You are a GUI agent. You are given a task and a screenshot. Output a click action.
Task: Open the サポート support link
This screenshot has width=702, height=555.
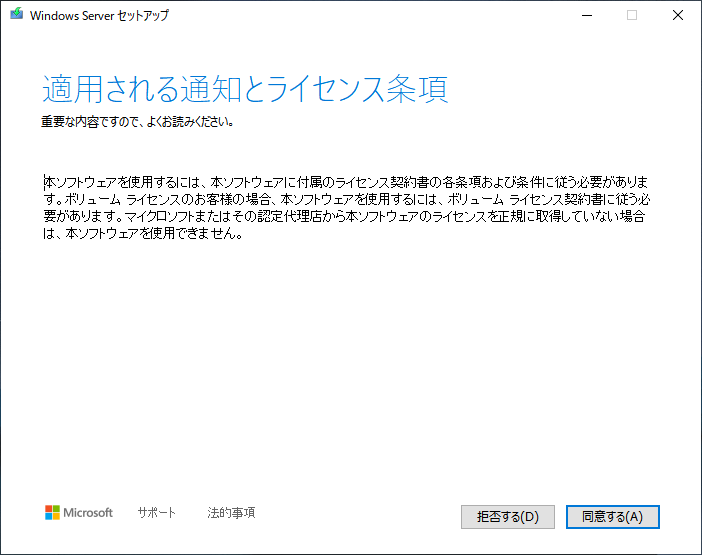point(156,512)
